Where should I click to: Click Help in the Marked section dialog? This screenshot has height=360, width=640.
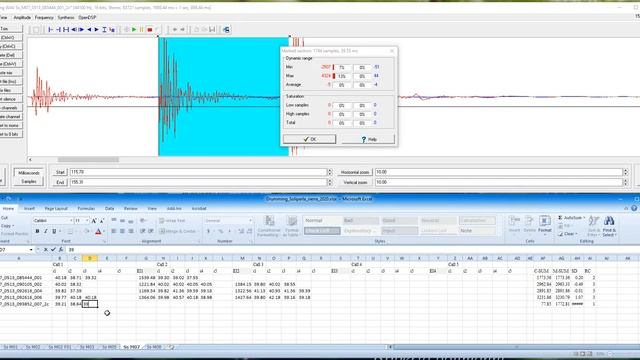point(368,139)
